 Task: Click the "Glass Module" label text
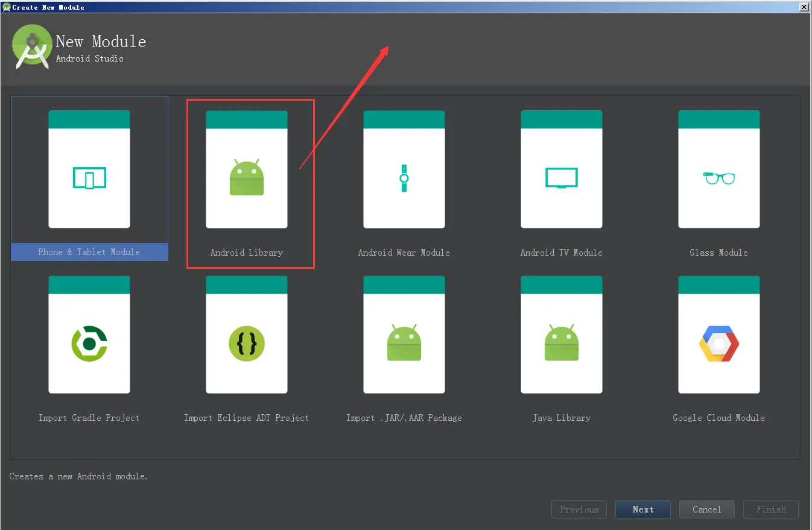pyautogui.click(x=719, y=253)
